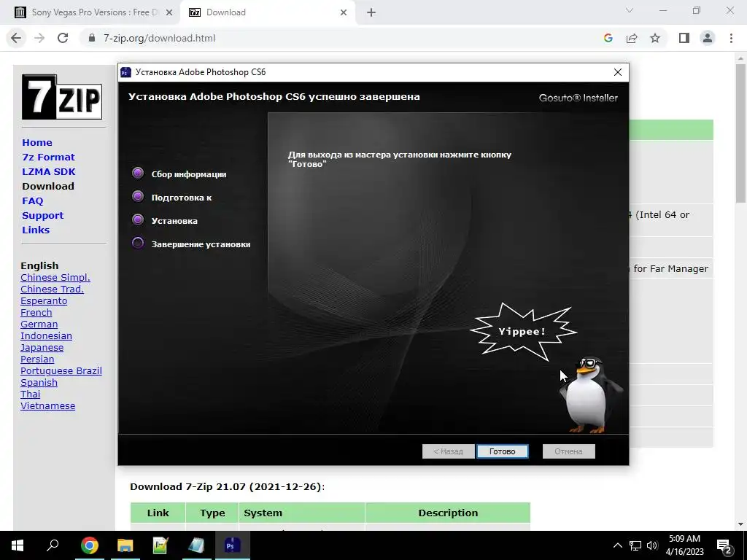Image resolution: width=747 pixels, height=560 pixels.
Task: Go forward in browser history
Action: click(x=39, y=38)
